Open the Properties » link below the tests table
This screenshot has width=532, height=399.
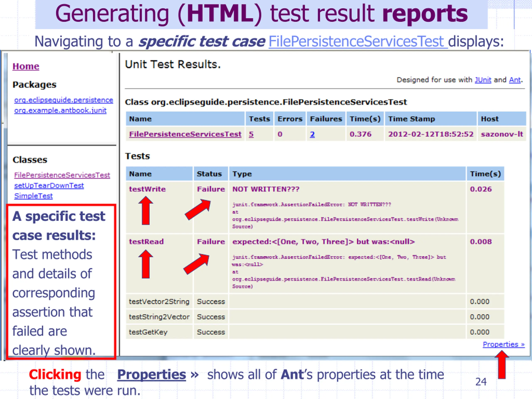[x=504, y=344]
